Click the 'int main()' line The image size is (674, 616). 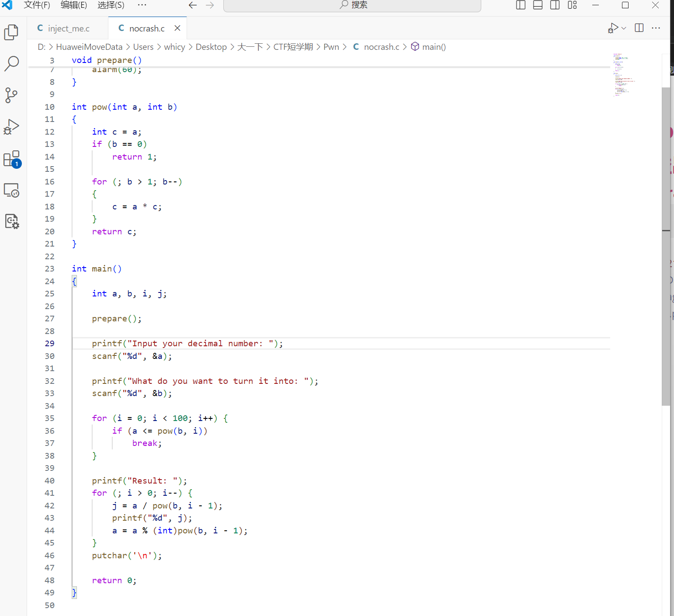pyautogui.click(x=97, y=269)
